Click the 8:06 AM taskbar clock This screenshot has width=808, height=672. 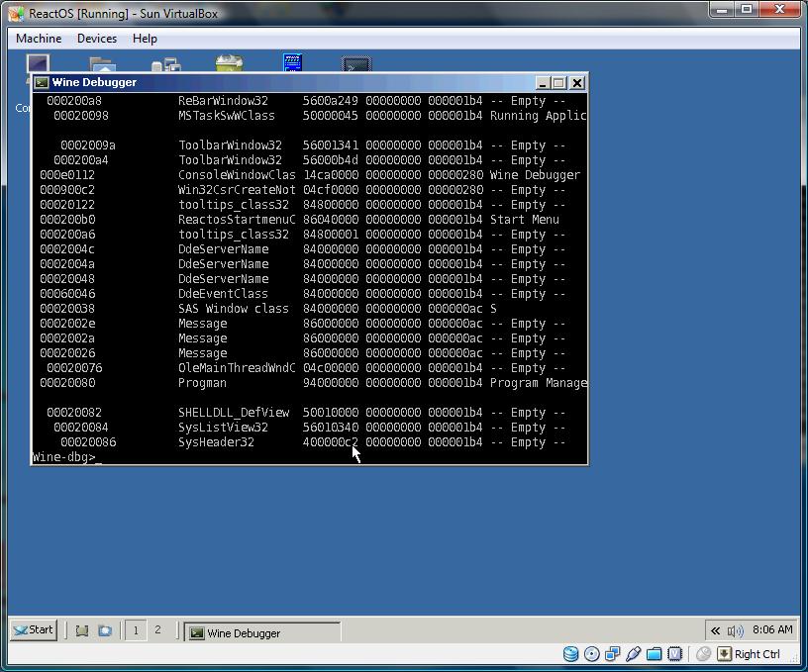click(x=772, y=629)
